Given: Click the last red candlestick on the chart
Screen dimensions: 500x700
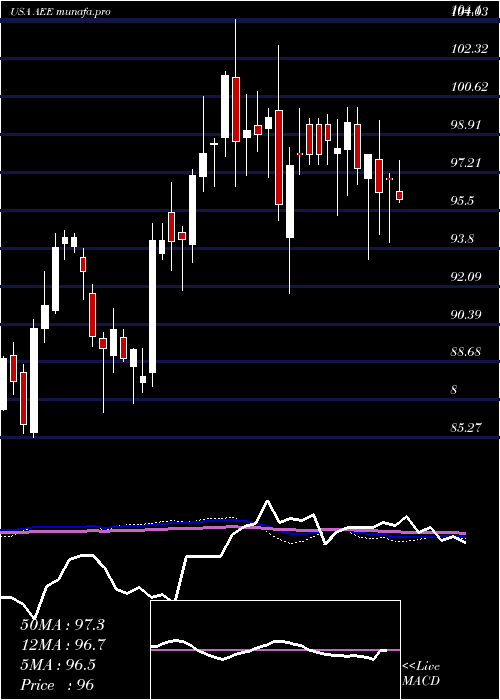Looking at the screenshot, I should pyautogui.click(x=400, y=196).
